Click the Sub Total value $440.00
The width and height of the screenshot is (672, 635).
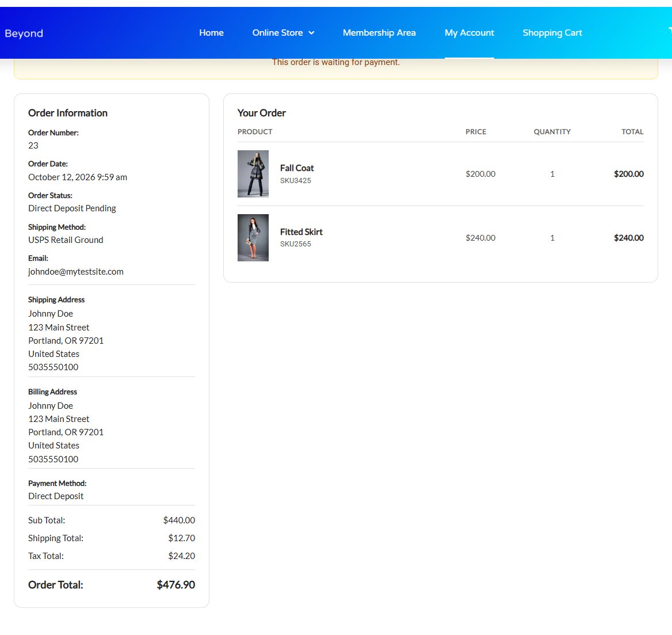tap(179, 520)
